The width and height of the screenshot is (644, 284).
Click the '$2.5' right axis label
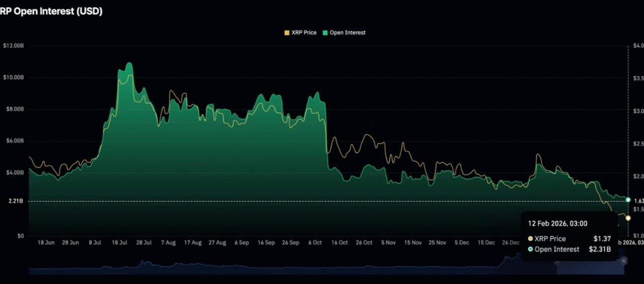coord(637,144)
